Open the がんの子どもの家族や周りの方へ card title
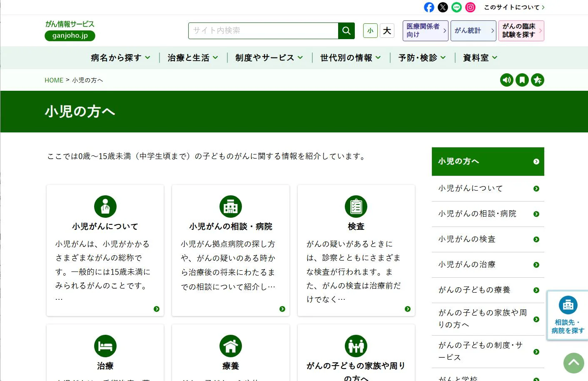This screenshot has width=588, height=381. [x=356, y=371]
